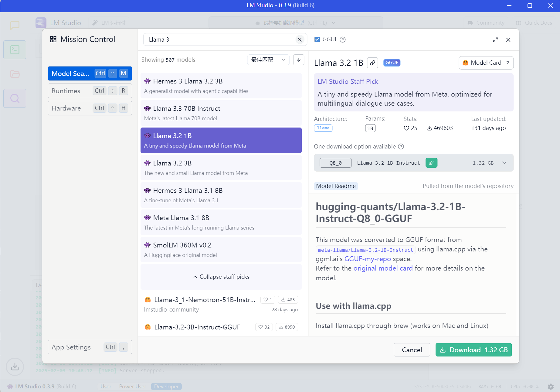
Task: Select Llama-3_1-Nemotron-51B-Instr... community model
Action: [x=221, y=304]
